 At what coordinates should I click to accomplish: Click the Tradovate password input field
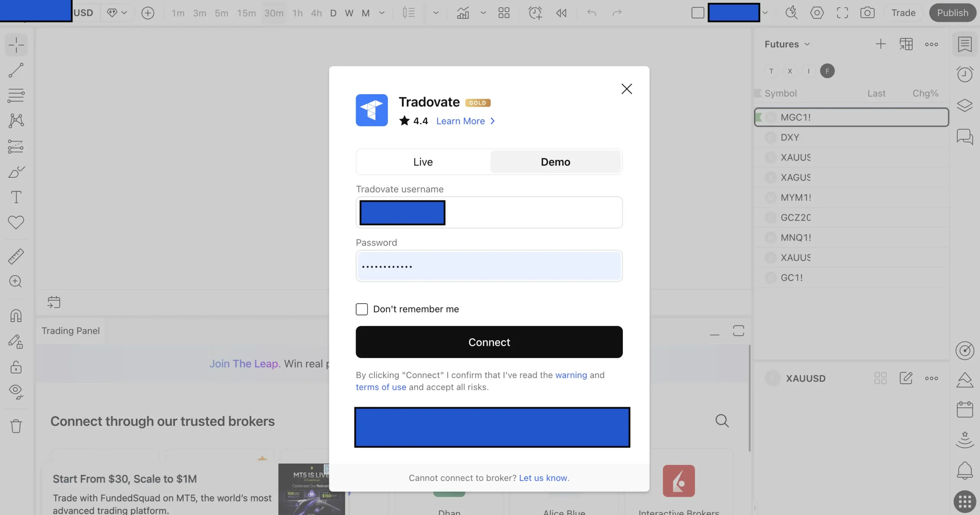click(x=489, y=266)
